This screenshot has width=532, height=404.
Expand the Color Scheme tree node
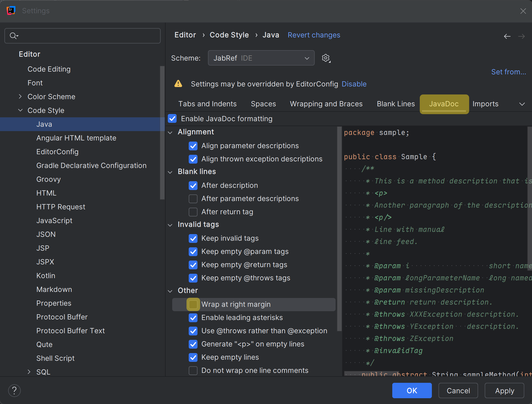[20, 96]
